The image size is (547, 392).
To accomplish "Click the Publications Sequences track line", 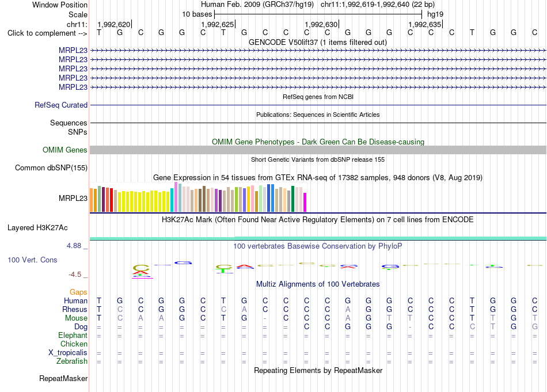I will [318, 123].
